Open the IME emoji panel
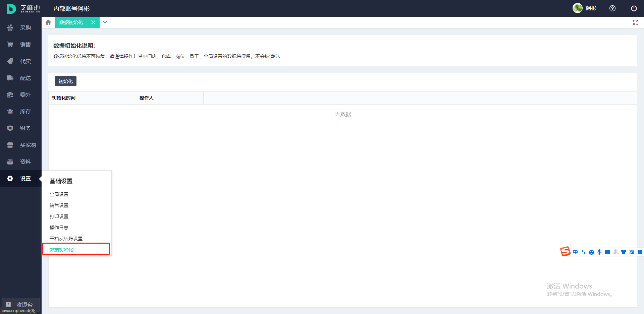This screenshot has height=314, width=644. click(591, 252)
